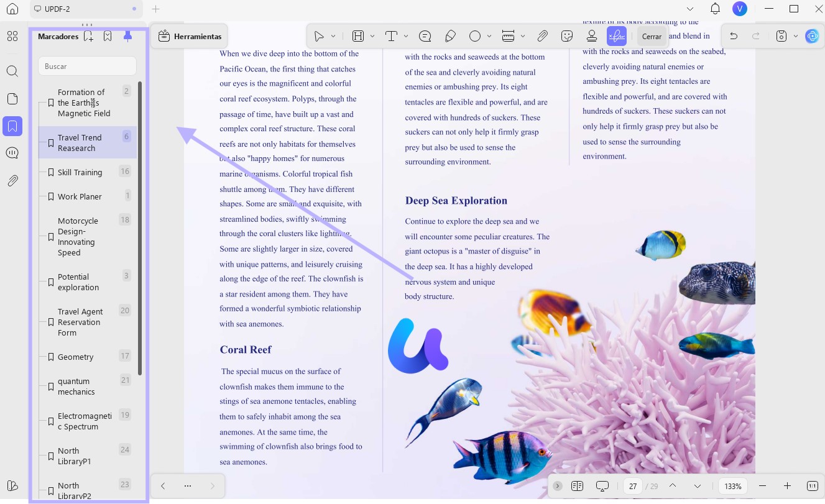Click the page number field showing 27
The image size is (825, 504).
(x=633, y=486)
